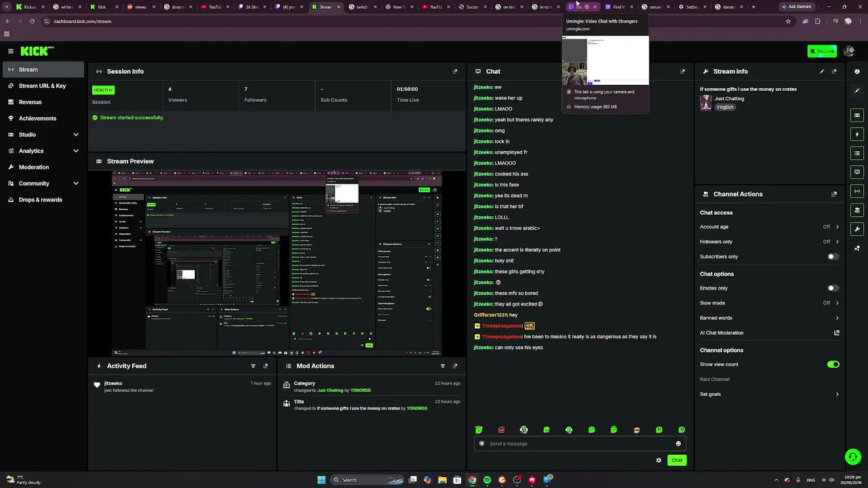Click the green Go Live button
The width and height of the screenshot is (868, 488).
point(822,51)
